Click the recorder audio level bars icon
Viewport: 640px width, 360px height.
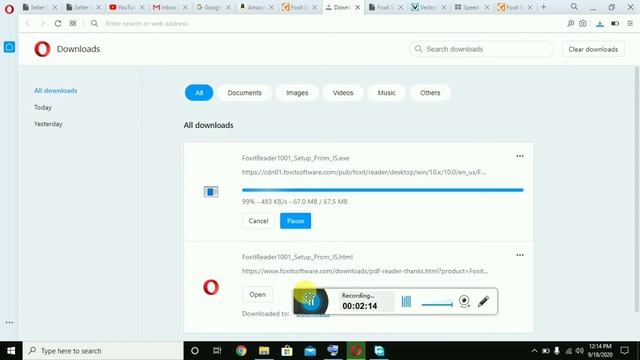(407, 302)
